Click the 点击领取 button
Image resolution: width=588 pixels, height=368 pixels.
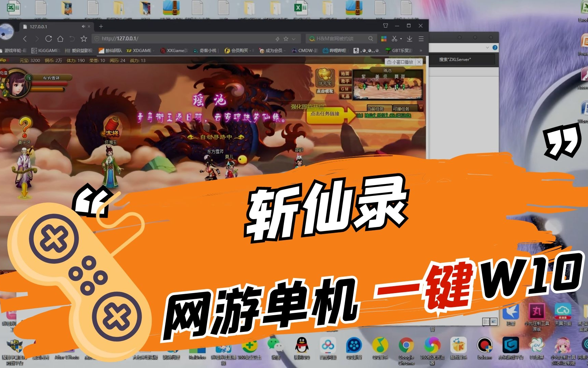pyautogui.click(x=325, y=91)
